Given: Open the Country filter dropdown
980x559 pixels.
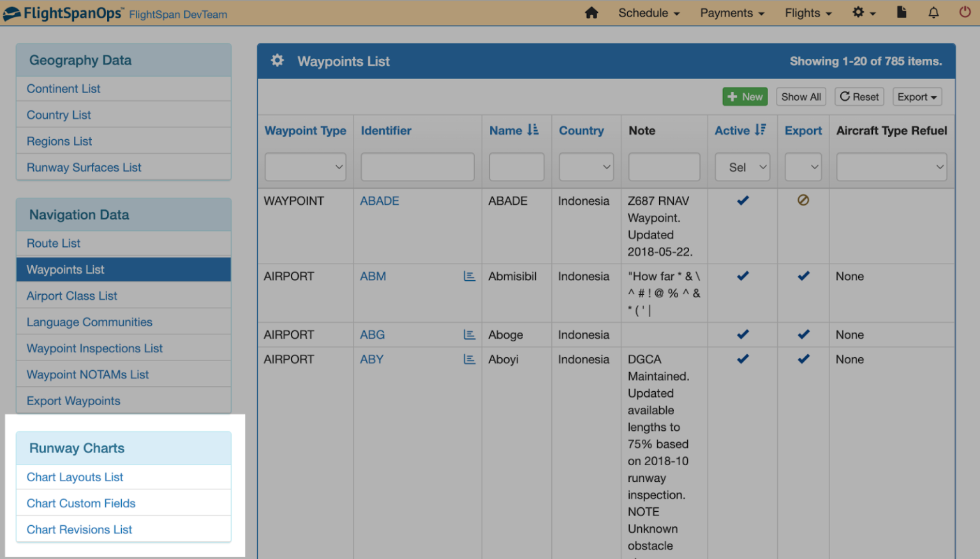Looking at the screenshot, I should coord(586,167).
